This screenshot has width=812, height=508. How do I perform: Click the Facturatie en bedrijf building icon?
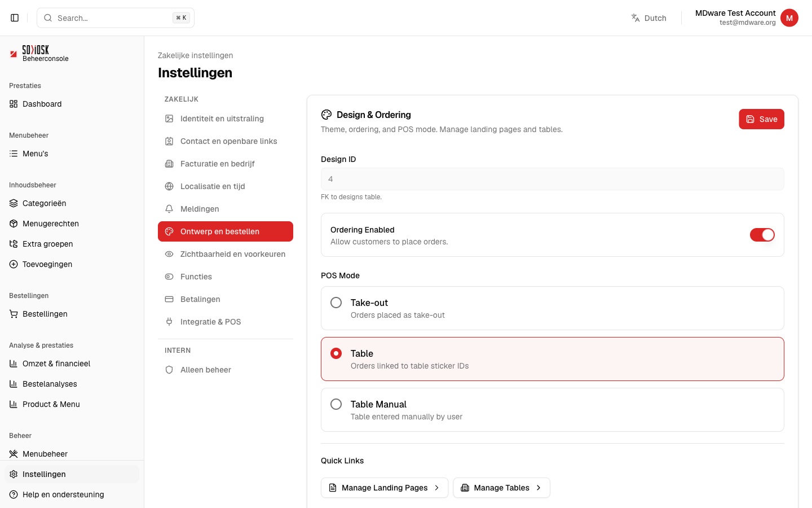pyautogui.click(x=169, y=164)
